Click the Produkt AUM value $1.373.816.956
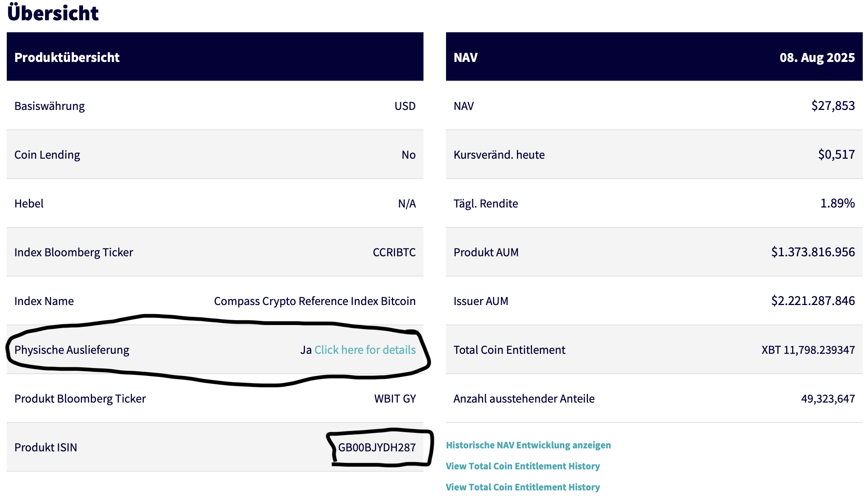 [813, 252]
